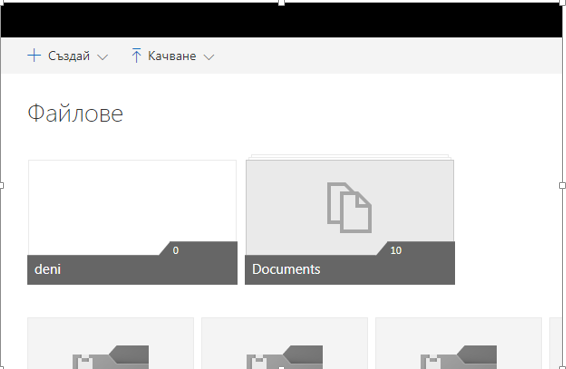Click the deni folder name
The width and height of the screenshot is (566, 369).
[48, 269]
